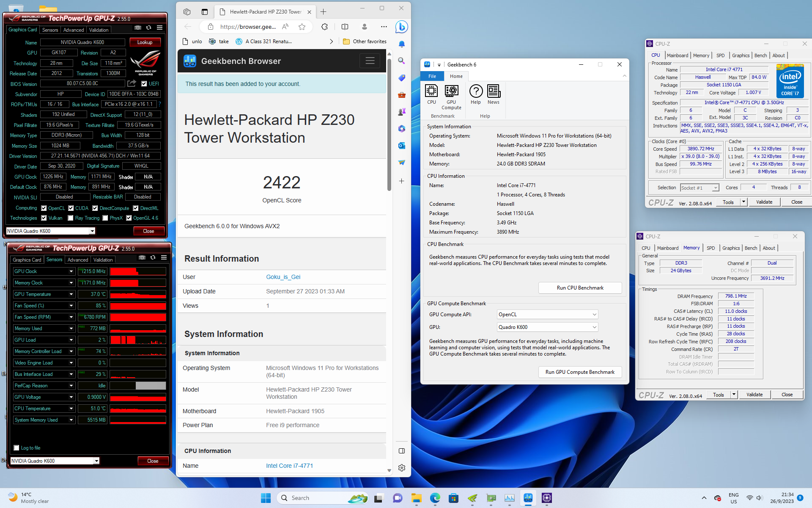Viewport: 812px width, 508px height.
Task: Open Edge extensions puzzle icon
Action: coord(324,27)
